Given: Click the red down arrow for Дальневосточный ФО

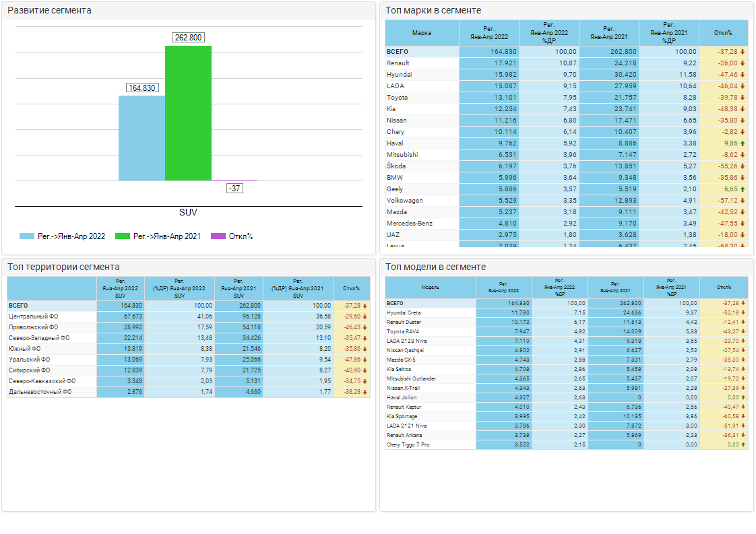Looking at the screenshot, I should [x=365, y=392].
